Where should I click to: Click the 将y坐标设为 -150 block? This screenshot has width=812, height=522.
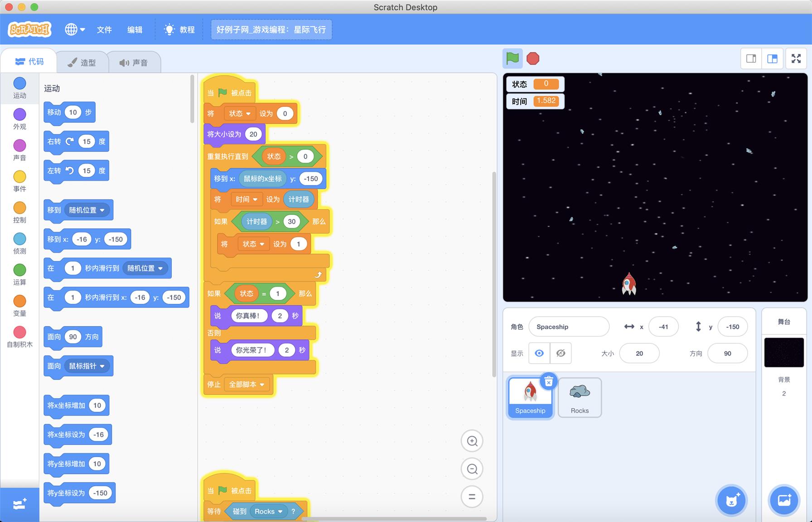click(80, 493)
